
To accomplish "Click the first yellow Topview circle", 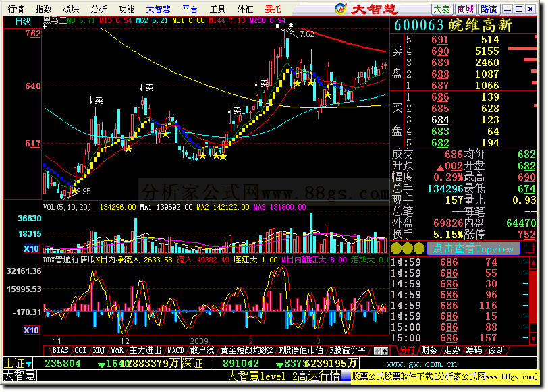I will pyautogui.click(x=396, y=248).
